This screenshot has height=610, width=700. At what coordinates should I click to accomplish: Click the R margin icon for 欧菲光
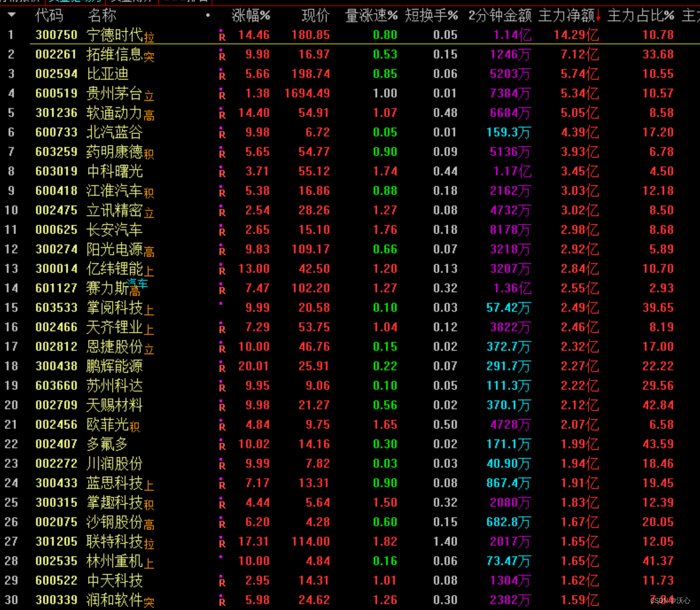tap(222, 426)
